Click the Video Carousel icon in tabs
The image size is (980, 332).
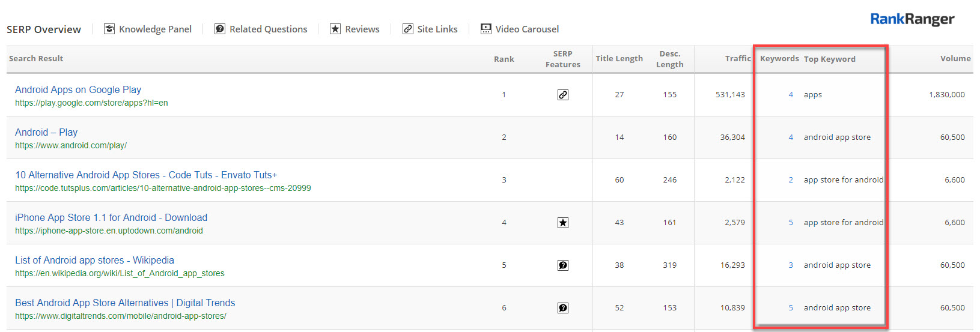pos(486,29)
